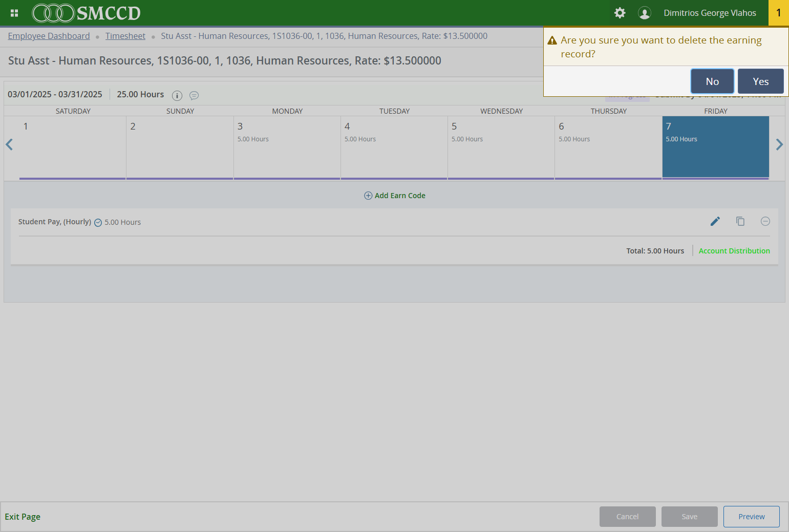
Task: Click the user profile avatar icon
Action: (x=645, y=13)
